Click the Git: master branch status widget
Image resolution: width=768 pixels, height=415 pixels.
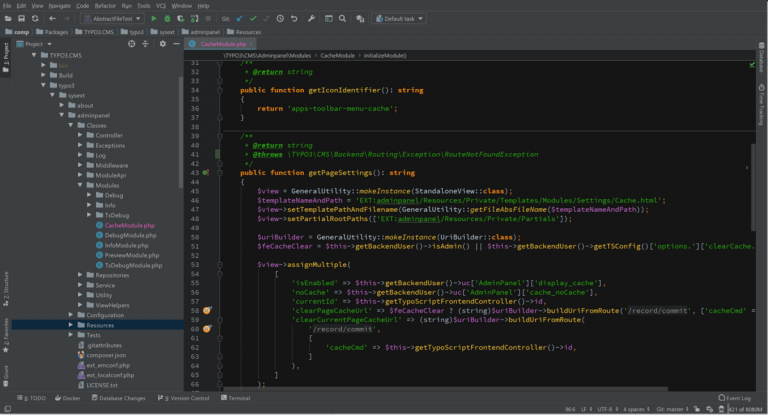pos(671,408)
